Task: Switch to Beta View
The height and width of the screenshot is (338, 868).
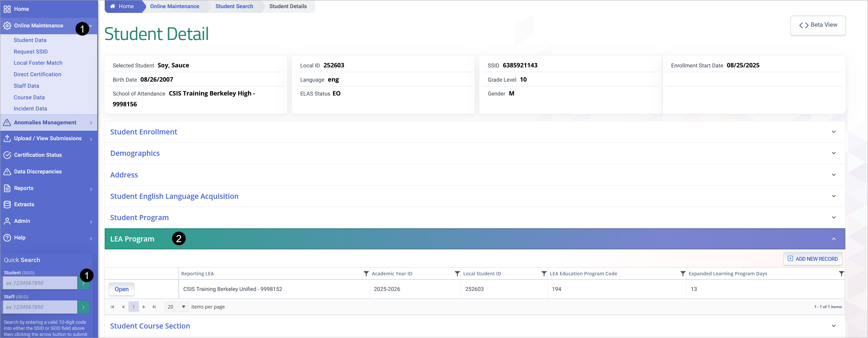Action: coord(818,25)
